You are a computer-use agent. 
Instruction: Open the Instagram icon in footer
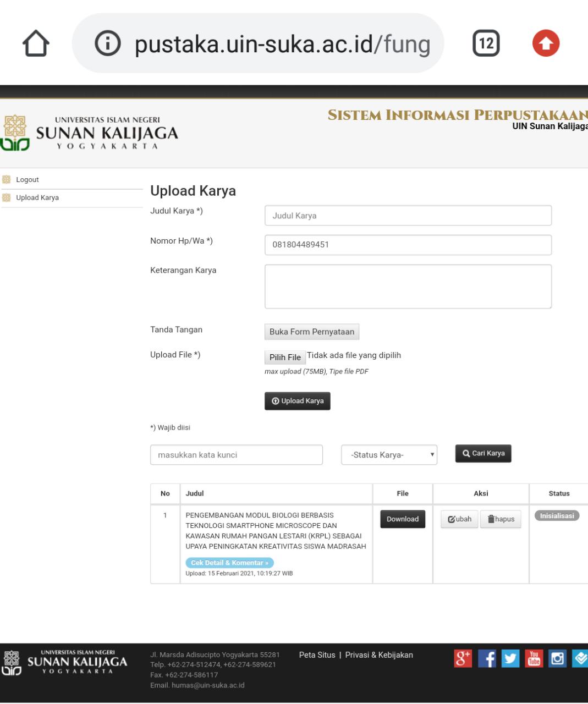[x=557, y=659]
